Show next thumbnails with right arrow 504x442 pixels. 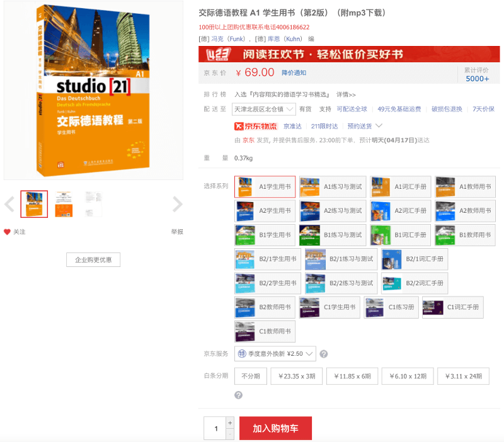point(177,204)
